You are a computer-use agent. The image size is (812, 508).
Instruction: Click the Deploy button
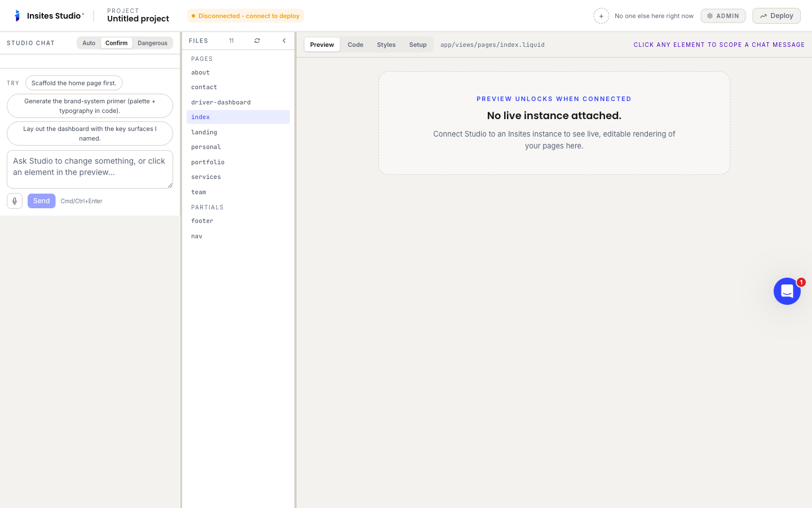point(776,16)
